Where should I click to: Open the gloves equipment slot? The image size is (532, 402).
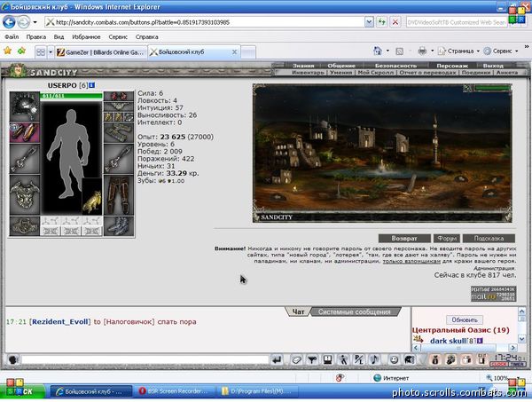coord(119,132)
